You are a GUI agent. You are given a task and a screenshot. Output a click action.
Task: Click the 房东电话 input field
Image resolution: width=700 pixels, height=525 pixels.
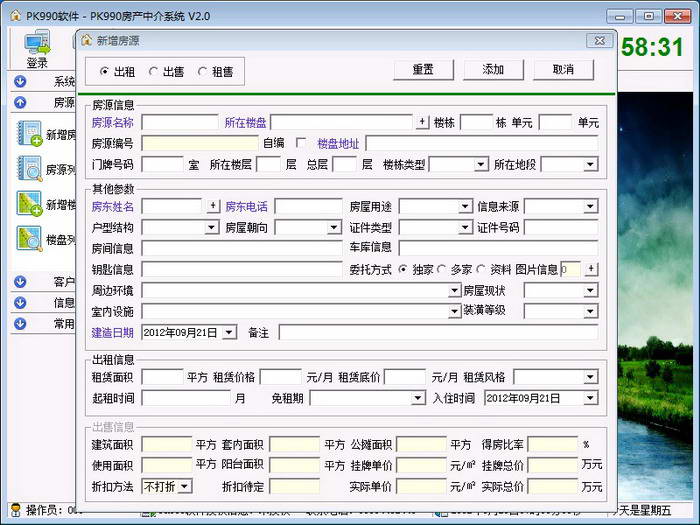pyautogui.click(x=308, y=206)
